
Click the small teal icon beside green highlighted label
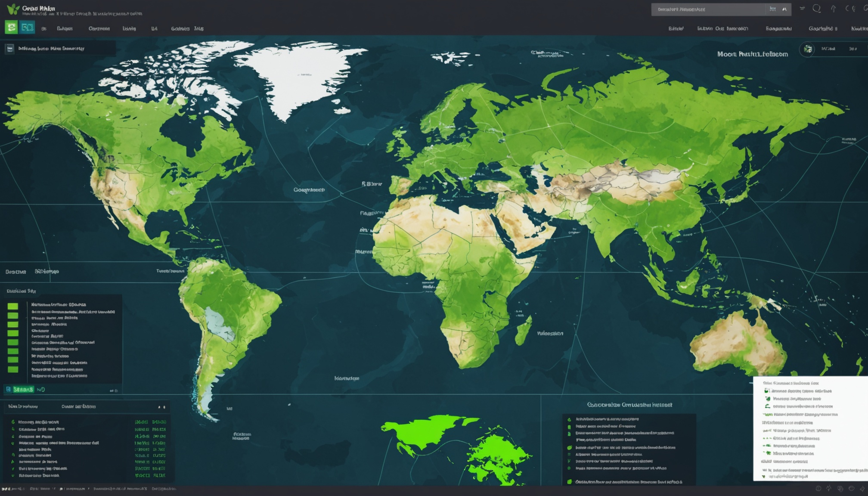(x=8, y=389)
